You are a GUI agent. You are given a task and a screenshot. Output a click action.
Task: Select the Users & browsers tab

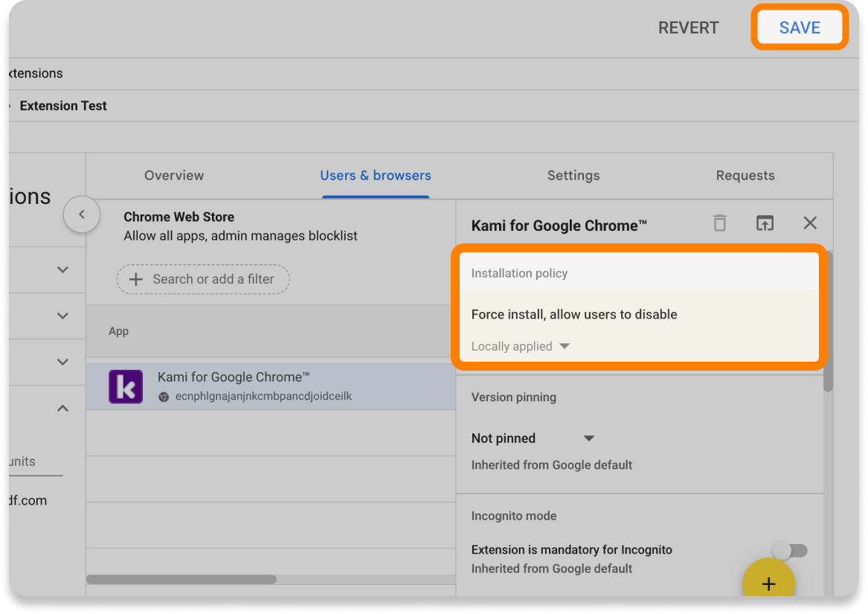(x=376, y=176)
